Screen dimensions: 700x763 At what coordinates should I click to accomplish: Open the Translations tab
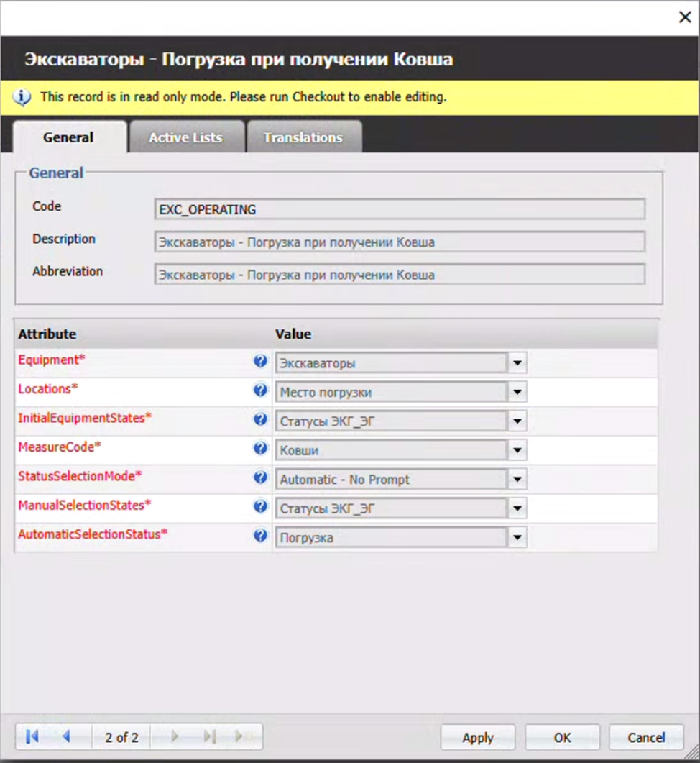pos(303,137)
